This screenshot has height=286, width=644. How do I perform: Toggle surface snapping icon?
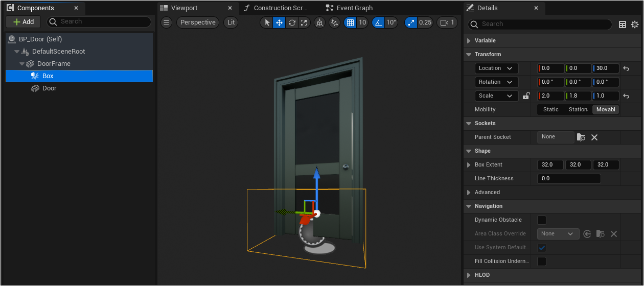click(335, 22)
